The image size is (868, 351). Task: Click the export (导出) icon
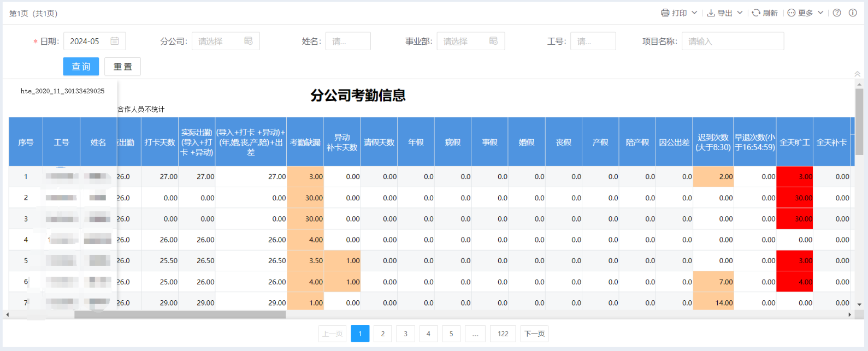[x=711, y=13]
